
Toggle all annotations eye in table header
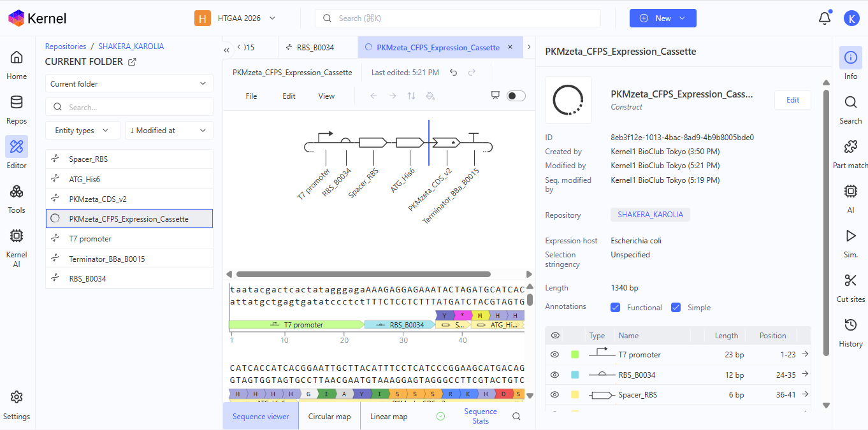click(x=554, y=335)
